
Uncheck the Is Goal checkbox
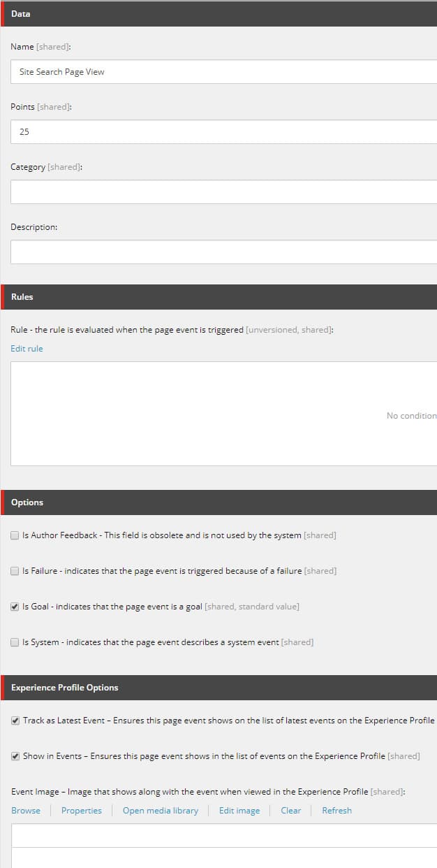[x=15, y=607]
